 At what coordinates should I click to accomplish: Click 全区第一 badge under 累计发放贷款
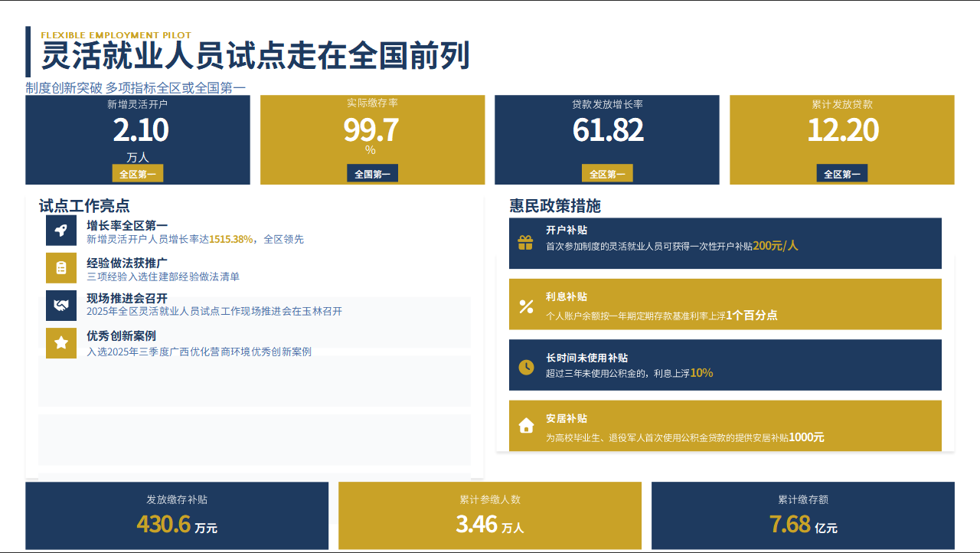point(842,174)
